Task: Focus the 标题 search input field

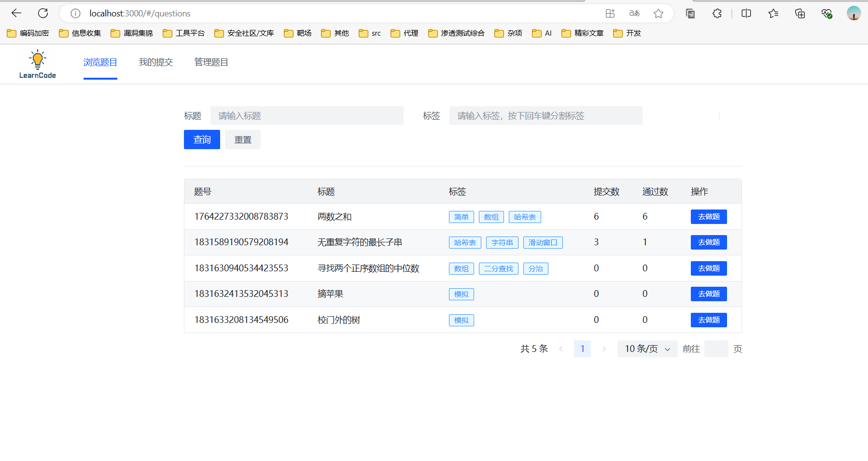Action: pyautogui.click(x=307, y=116)
